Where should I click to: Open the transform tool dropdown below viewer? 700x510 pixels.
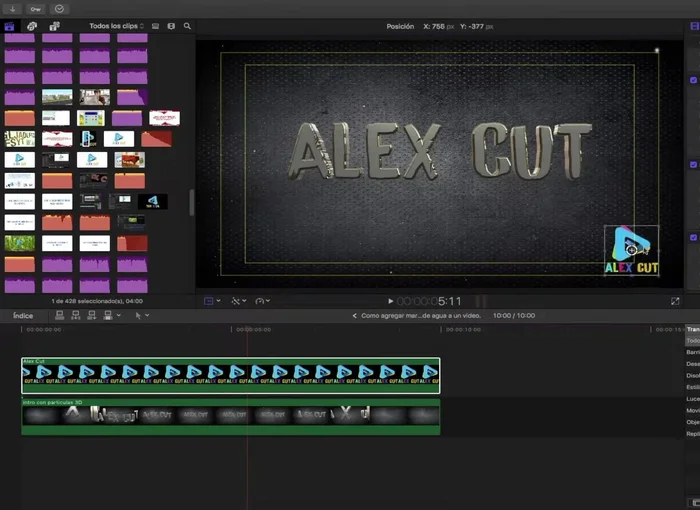coord(211,301)
